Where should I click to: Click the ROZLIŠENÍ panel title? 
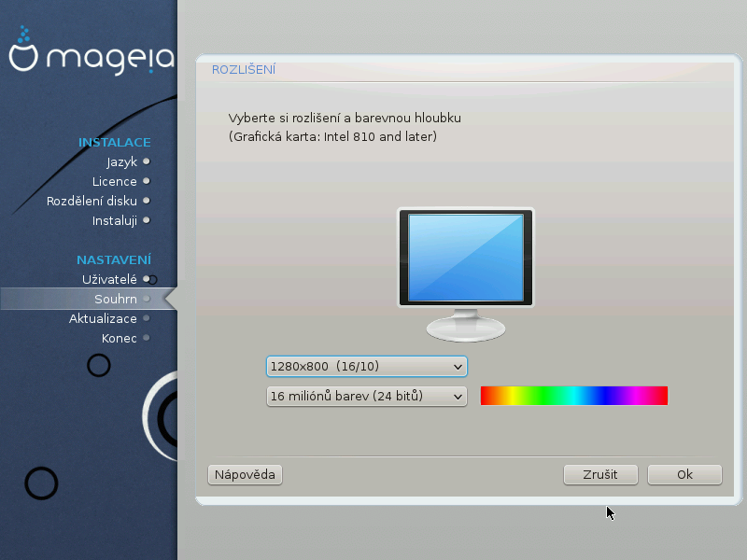tap(243, 70)
